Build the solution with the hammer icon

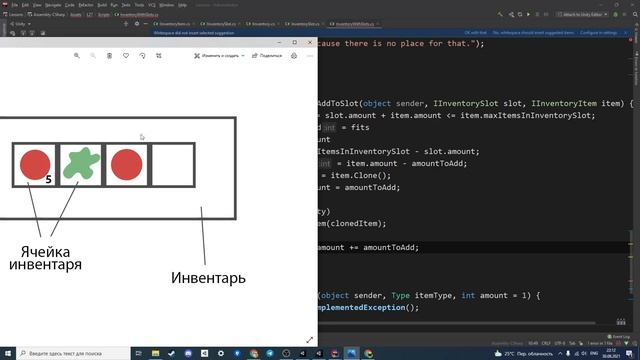[500, 14]
